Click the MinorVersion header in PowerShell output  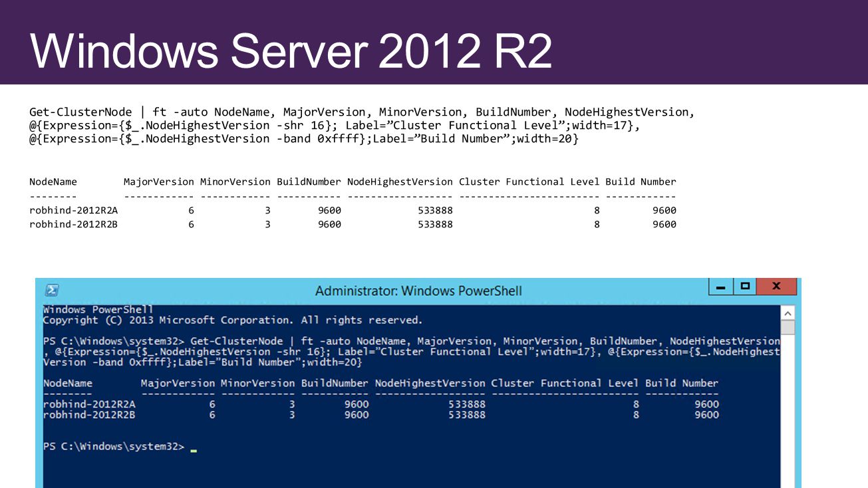tap(258, 384)
